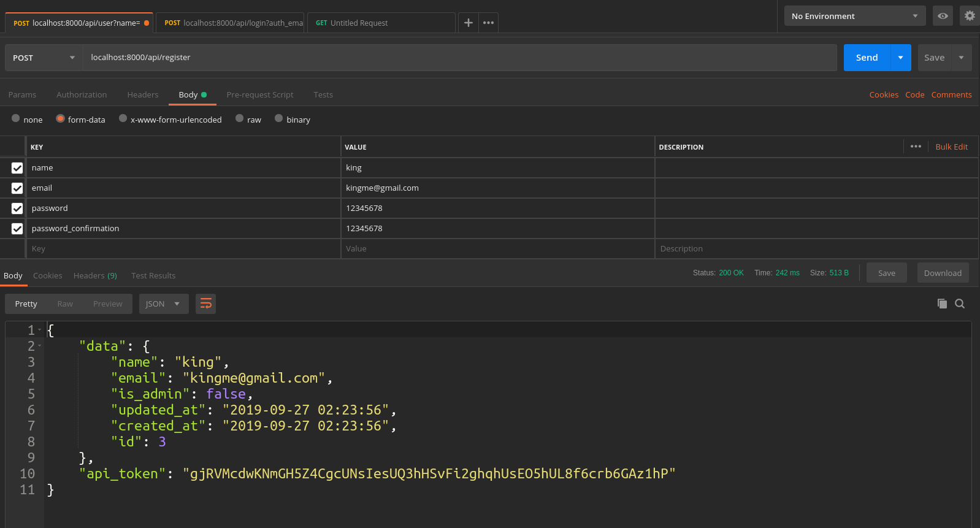Open the Cookies link
The width and height of the screenshot is (980, 528).
click(884, 94)
